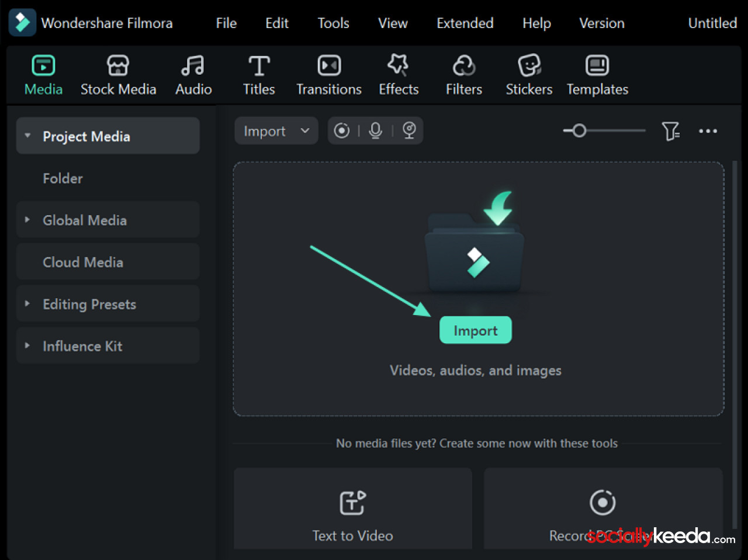Open the Import dropdown at top
This screenshot has width=748, height=560.
[x=276, y=130]
